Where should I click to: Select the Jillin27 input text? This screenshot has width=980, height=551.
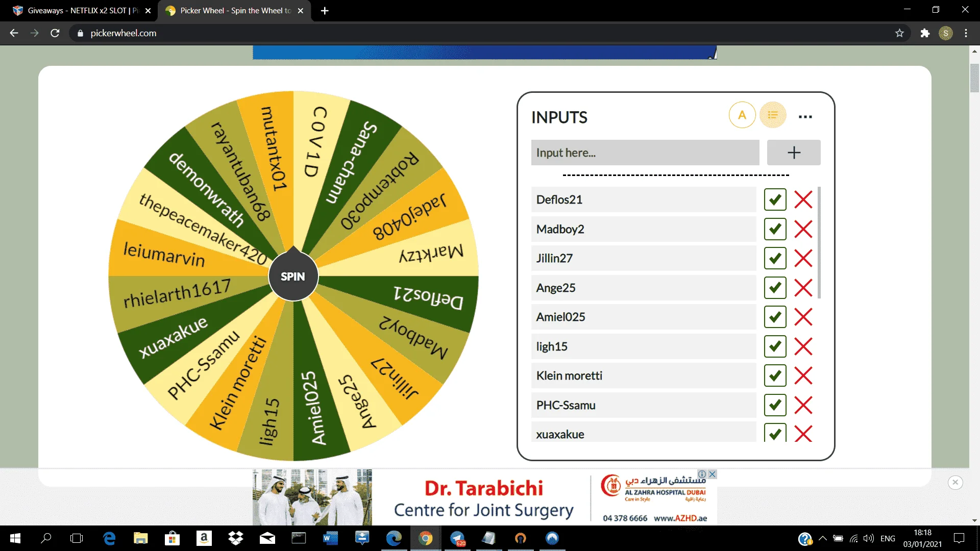(643, 258)
